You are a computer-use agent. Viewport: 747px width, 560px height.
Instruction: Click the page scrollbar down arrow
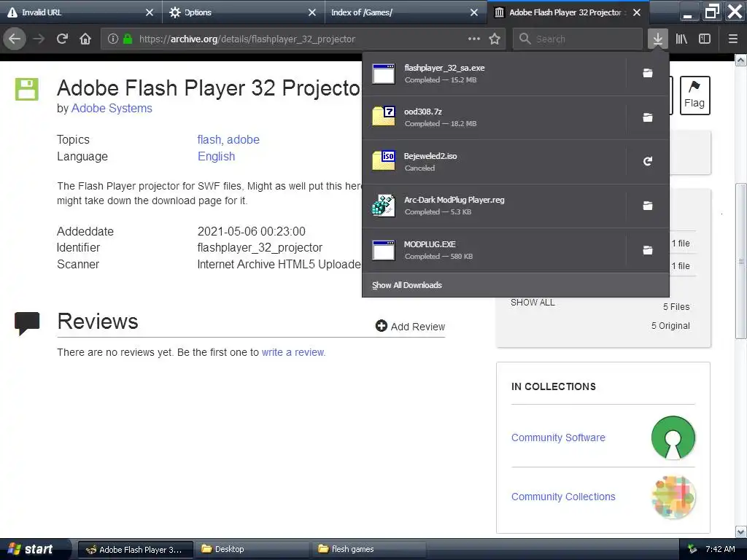pos(741,532)
